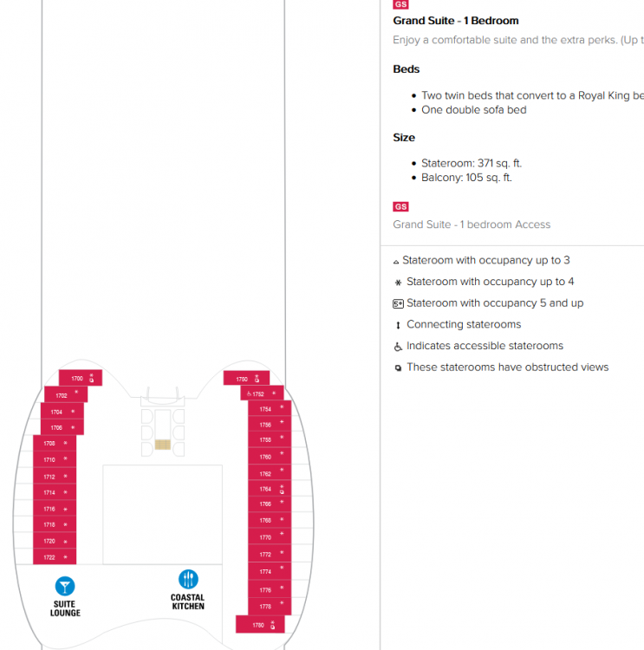Choose stateroom 1764 on the starboard side
Screen dimensions: 644x650
tap(270, 488)
